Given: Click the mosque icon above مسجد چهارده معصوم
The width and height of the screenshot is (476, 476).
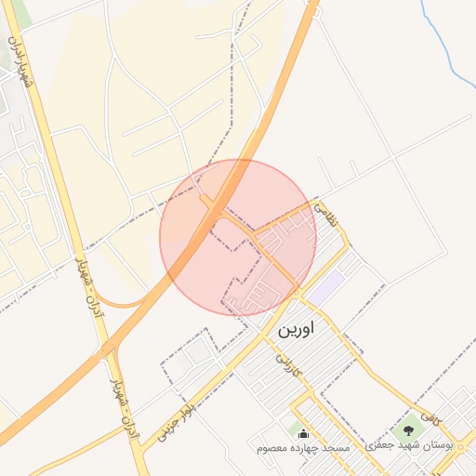Looking at the screenshot, I should [x=303, y=434].
